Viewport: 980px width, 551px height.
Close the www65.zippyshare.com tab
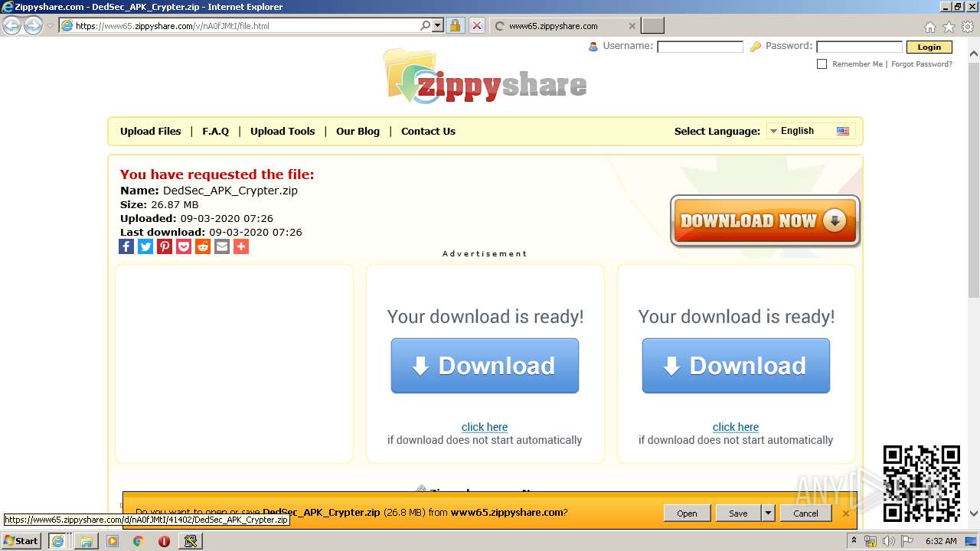tap(632, 26)
